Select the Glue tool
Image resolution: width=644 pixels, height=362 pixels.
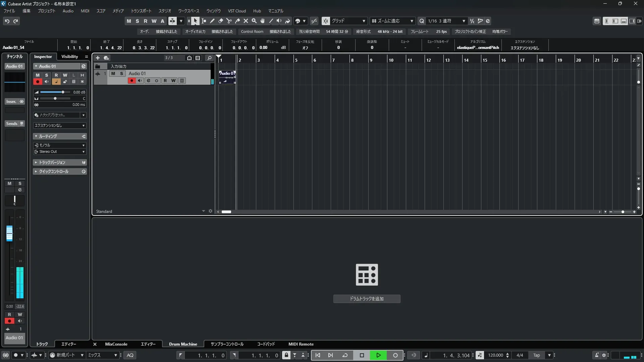(x=237, y=21)
